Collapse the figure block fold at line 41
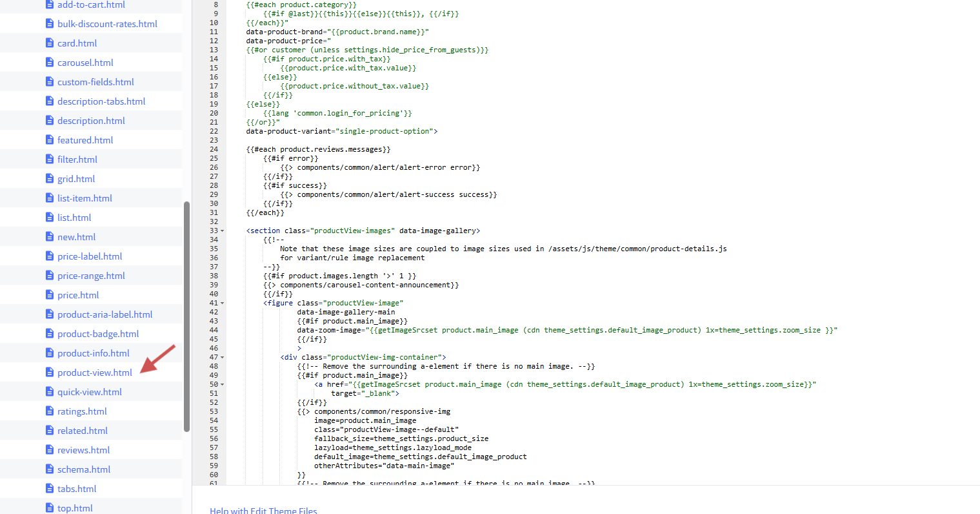 point(223,303)
